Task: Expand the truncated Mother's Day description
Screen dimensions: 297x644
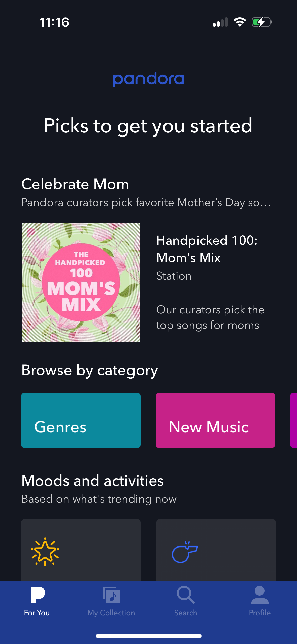Action: pyautogui.click(x=146, y=202)
